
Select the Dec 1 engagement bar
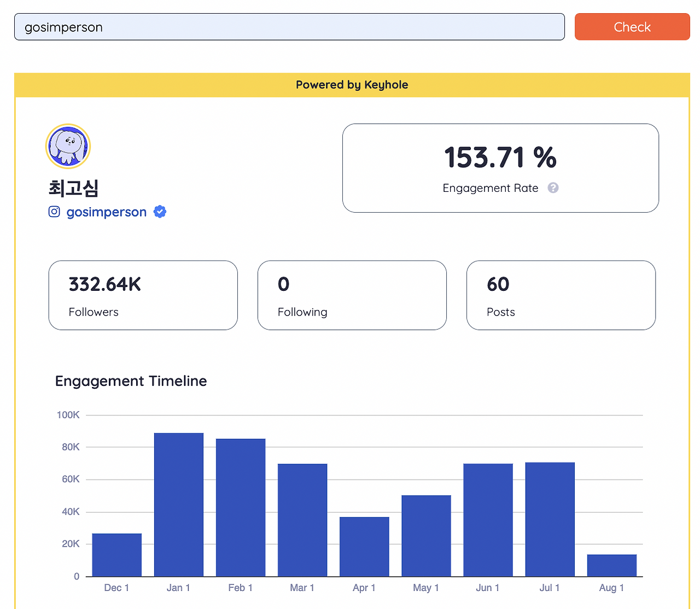pos(117,555)
